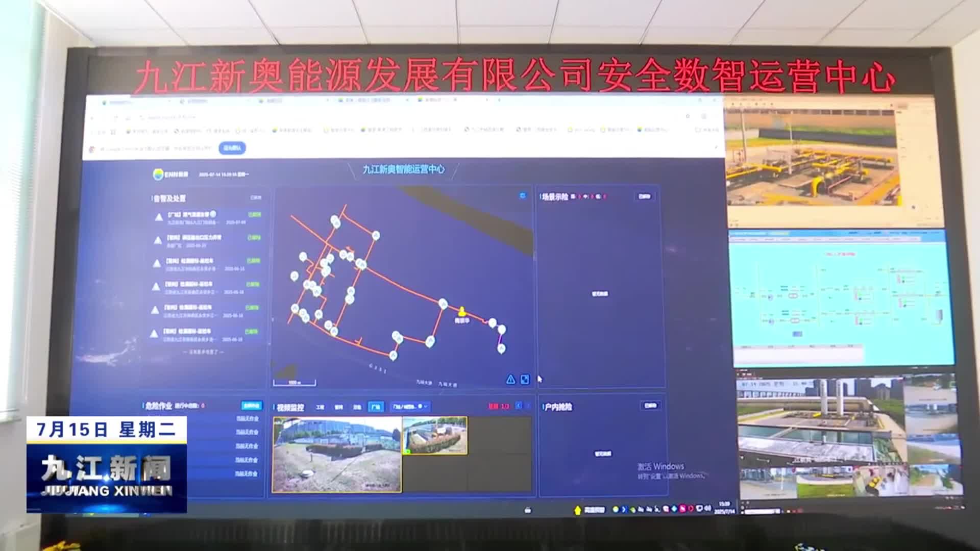Select the second tab beside 视频监控

click(x=338, y=407)
